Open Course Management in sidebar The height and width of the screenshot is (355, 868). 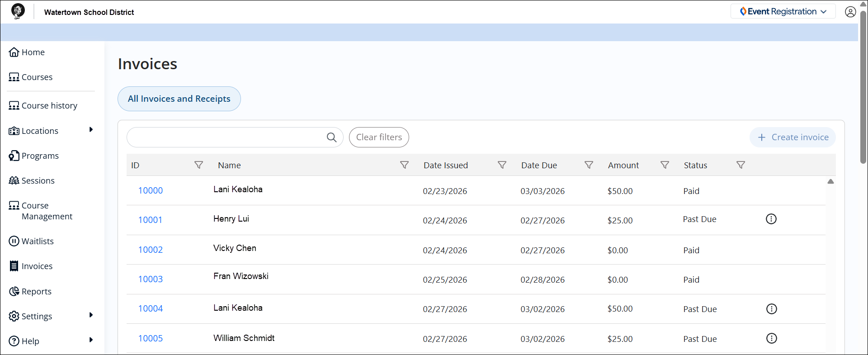click(41, 211)
